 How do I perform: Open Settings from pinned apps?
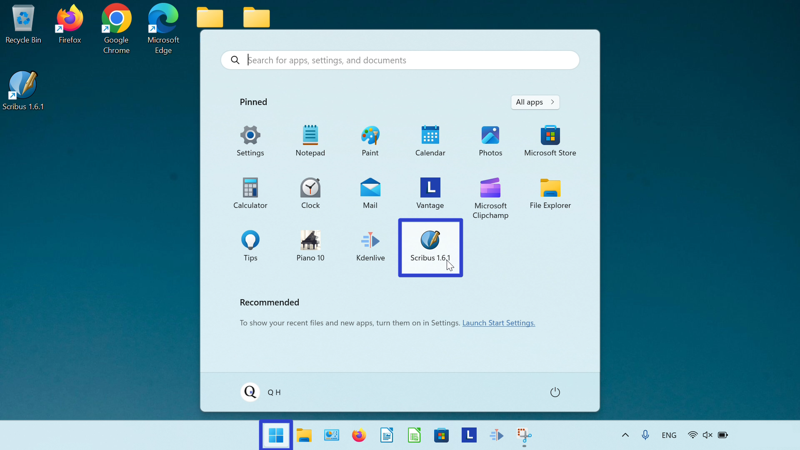click(x=250, y=141)
